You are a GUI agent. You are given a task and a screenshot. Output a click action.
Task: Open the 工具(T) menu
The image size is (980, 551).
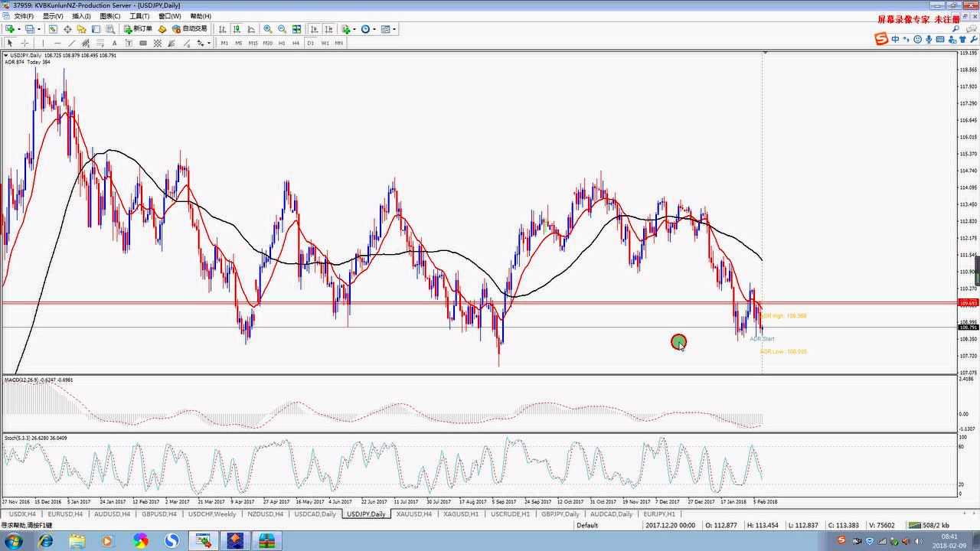point(139,16)
